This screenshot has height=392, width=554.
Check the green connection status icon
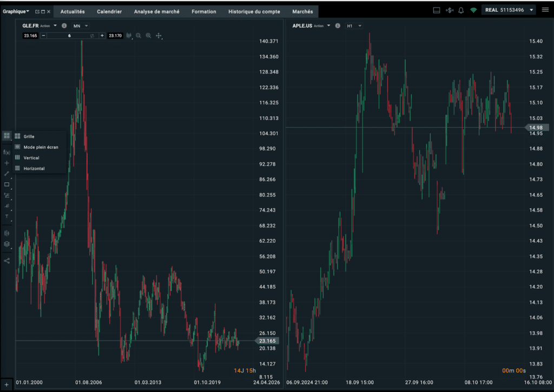473,10
